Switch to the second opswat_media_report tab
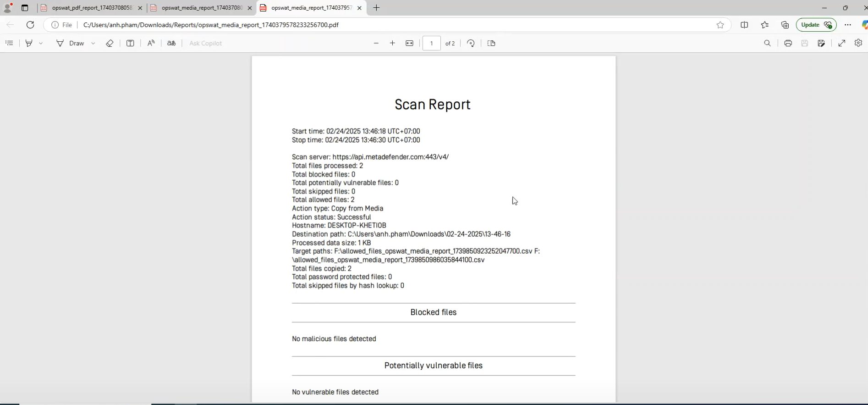868x405 pixels. pos(202,8)
